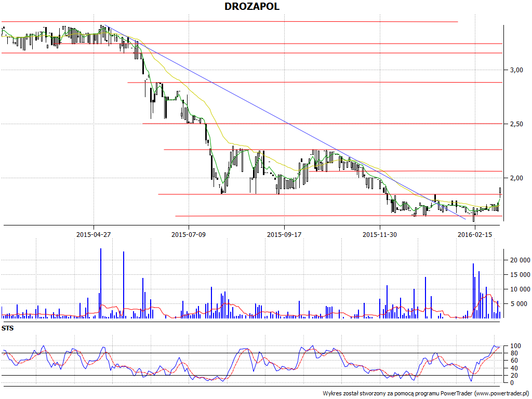Image resolution: width=532 pixels, height=399 pixels.
Task: Click the blue descending trend line
Action: pos(285,122)
